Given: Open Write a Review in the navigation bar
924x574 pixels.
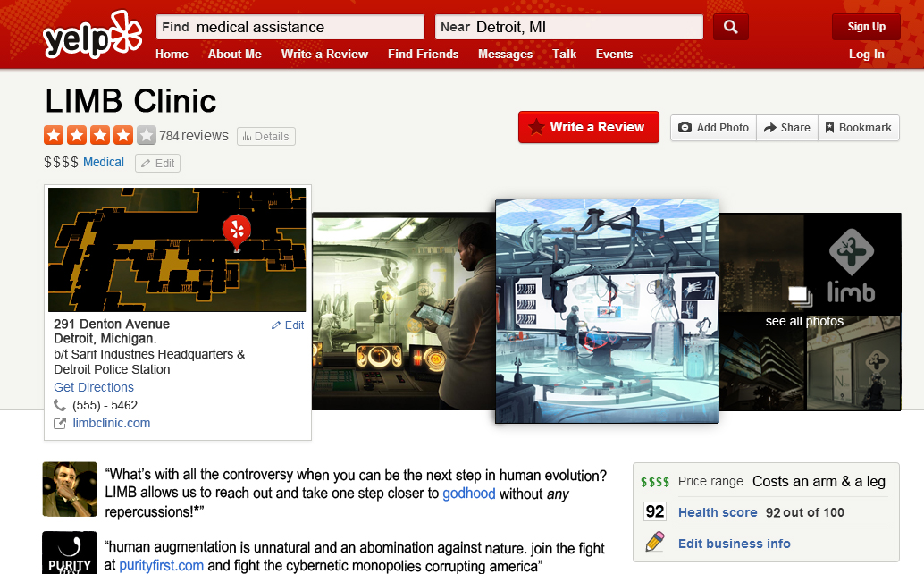Looking at the screenshot, I should pyautogui.click(x=324, y=55).
